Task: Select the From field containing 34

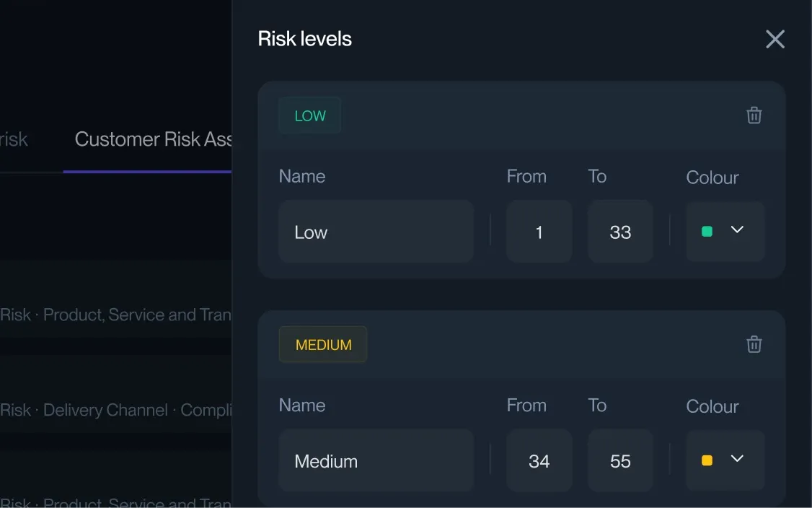Action: [x=539, y=460]
